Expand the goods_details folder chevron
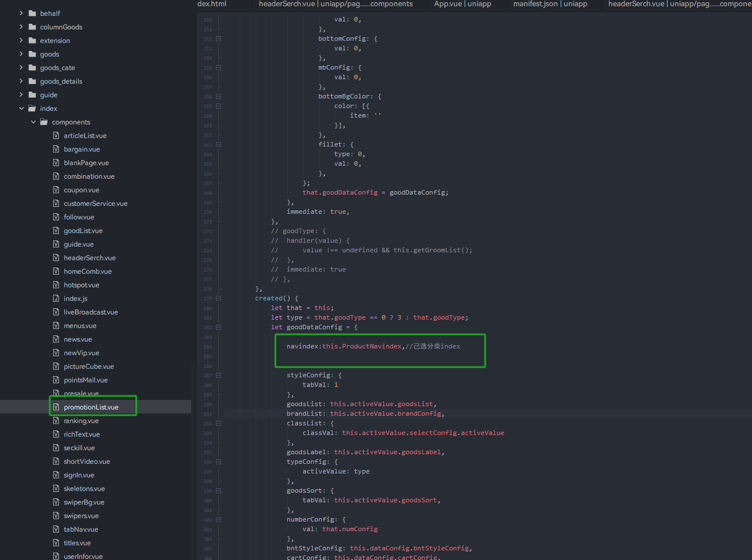 pos(21,81)
